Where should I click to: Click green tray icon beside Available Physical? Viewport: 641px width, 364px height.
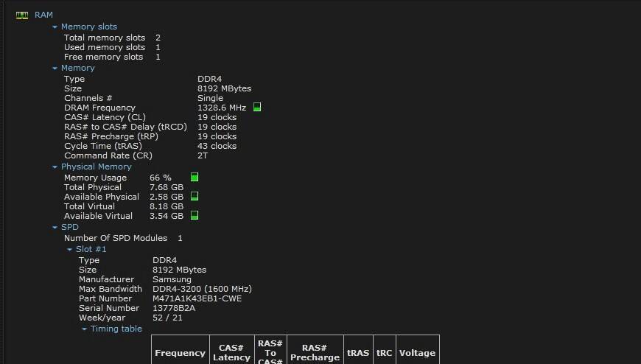pos(195,196)
